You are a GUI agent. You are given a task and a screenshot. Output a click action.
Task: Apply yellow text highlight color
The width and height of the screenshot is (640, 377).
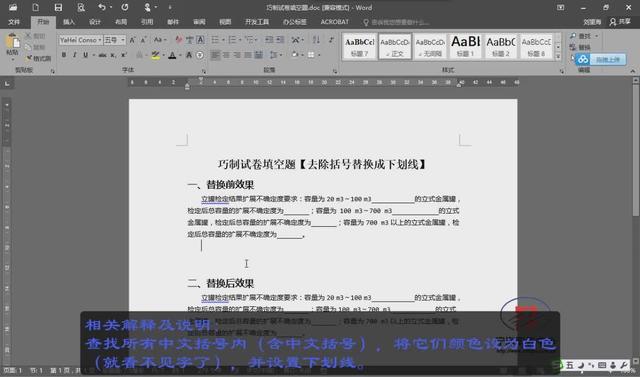[155, 55]
